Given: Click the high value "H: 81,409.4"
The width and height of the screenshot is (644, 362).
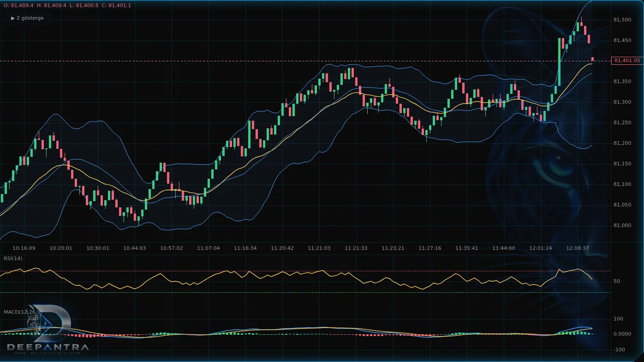Looking at the screenshot, I should click(x=51, y=5).
